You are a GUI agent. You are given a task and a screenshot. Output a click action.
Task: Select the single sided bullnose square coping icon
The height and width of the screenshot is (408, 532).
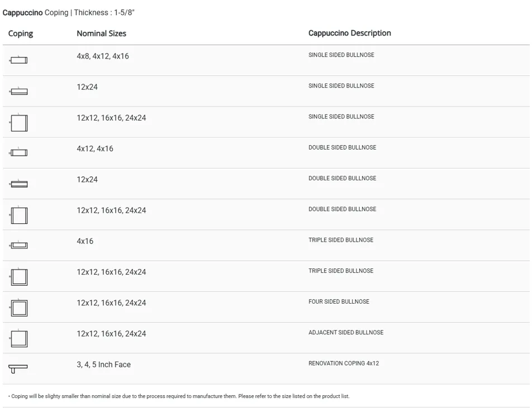coord(18,123)
